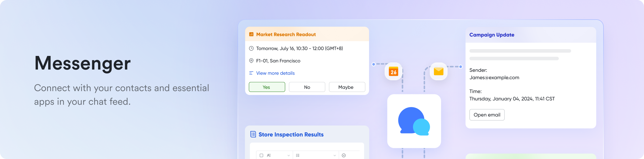This screenshot has height=159, width=644.
Task: Expand the checklist column header dropdown chevron
Action: 334,155
